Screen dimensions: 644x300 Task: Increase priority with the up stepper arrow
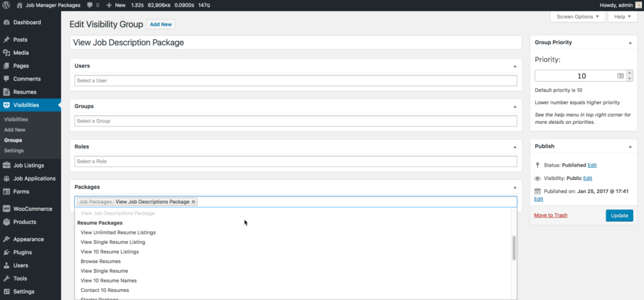(630, 73)
